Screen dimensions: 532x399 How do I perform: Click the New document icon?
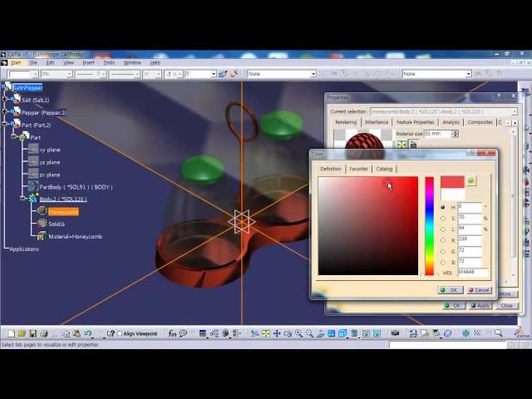tap(12, 334)
